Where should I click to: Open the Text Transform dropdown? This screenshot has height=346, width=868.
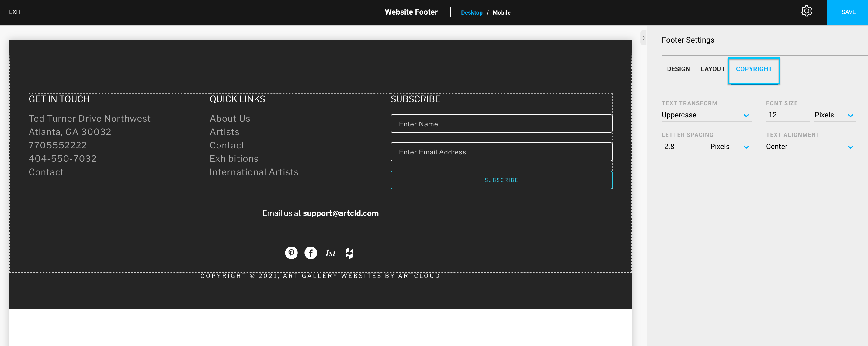(x=706, y=115)
